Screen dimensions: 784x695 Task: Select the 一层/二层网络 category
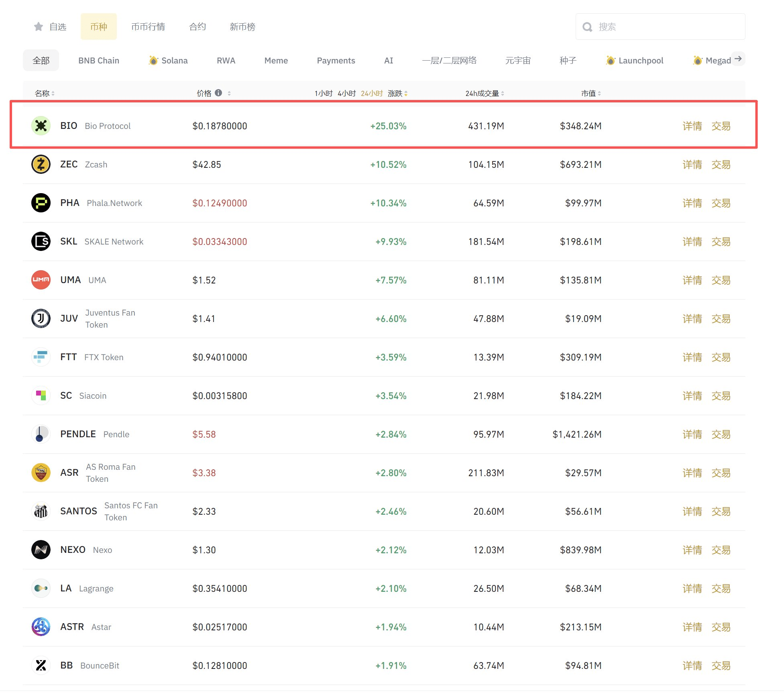tap(449, 60)
